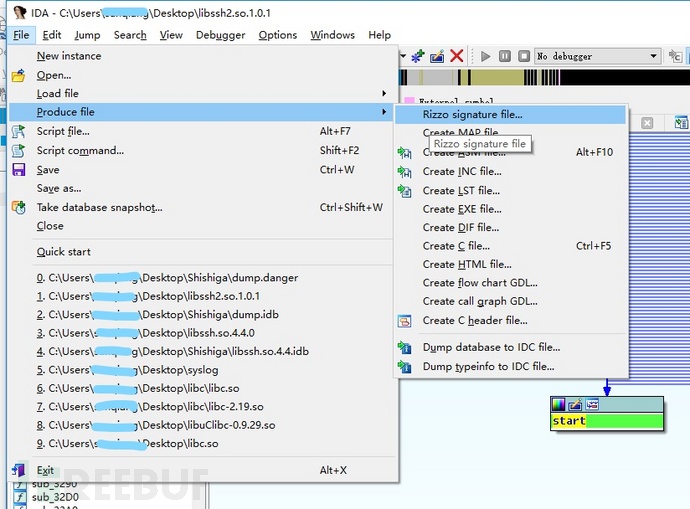Select Create HTML file... entry
Image resolution: width=690 pixels, height=509 pixels.
click(x=510, y=264)
